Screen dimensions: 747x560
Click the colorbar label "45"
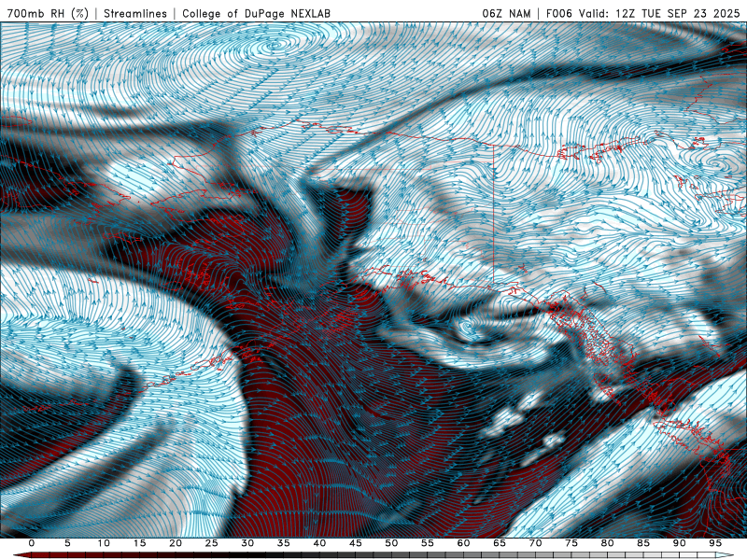(x=356, y=543)
